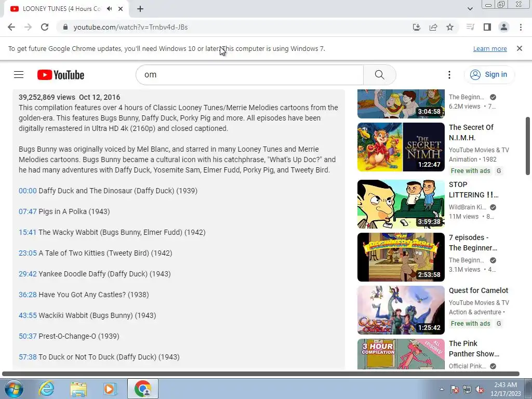Viewport: 532px width, 399px height.
Task: Click 'The Secret Of N.I.M.H.' title
Action: point(471,132)
